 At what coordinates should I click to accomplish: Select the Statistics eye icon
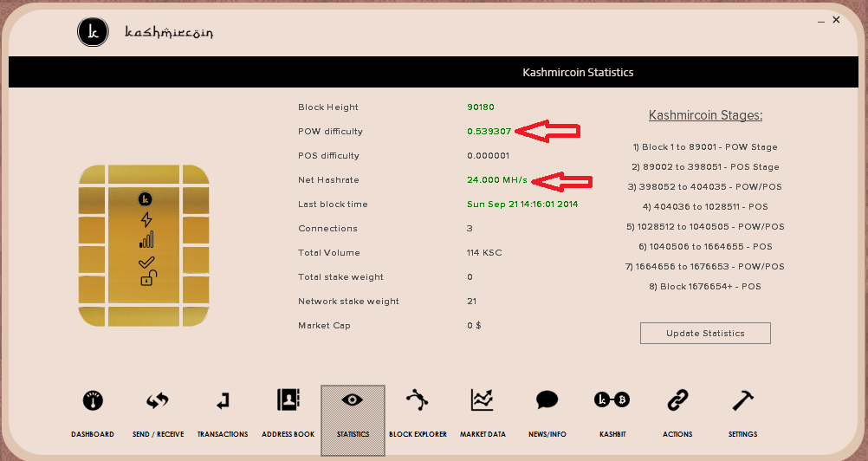[353, 399]
